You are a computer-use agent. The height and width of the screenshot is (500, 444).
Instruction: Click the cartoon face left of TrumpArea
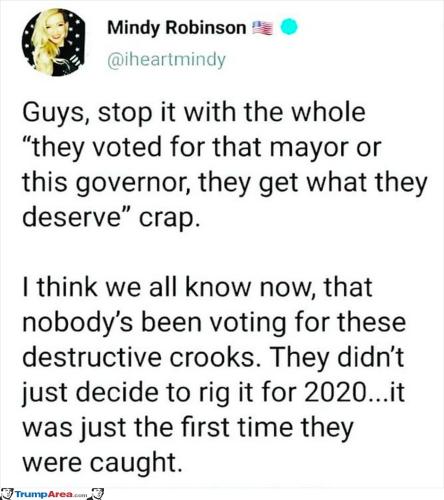pos(7,493)
